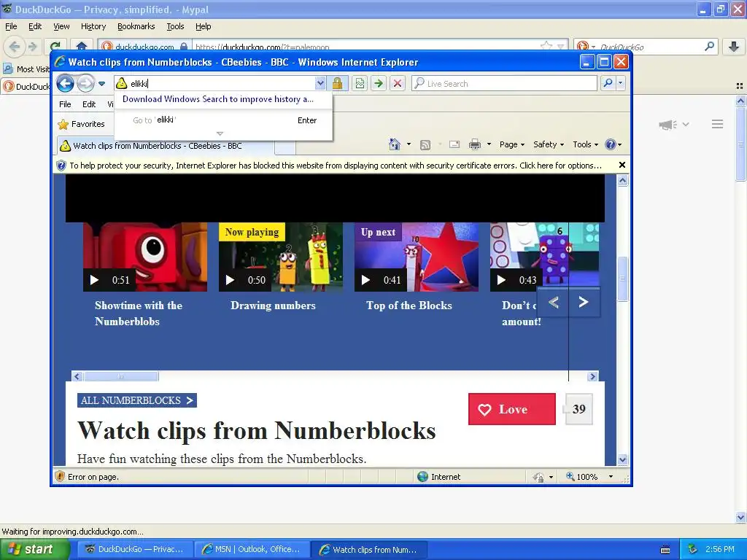
Task: Open the Safety menu in IE
Action: tap(549, 144)
